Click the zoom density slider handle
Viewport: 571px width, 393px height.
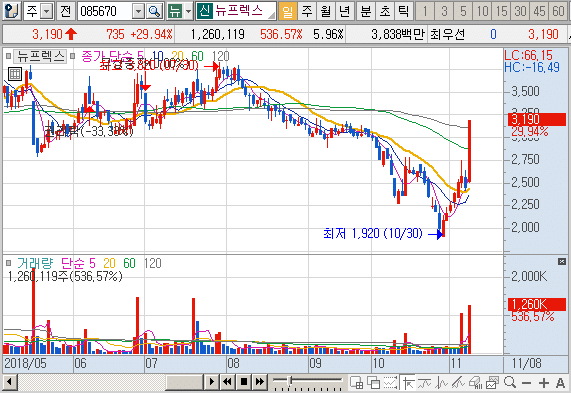(290, 381)
